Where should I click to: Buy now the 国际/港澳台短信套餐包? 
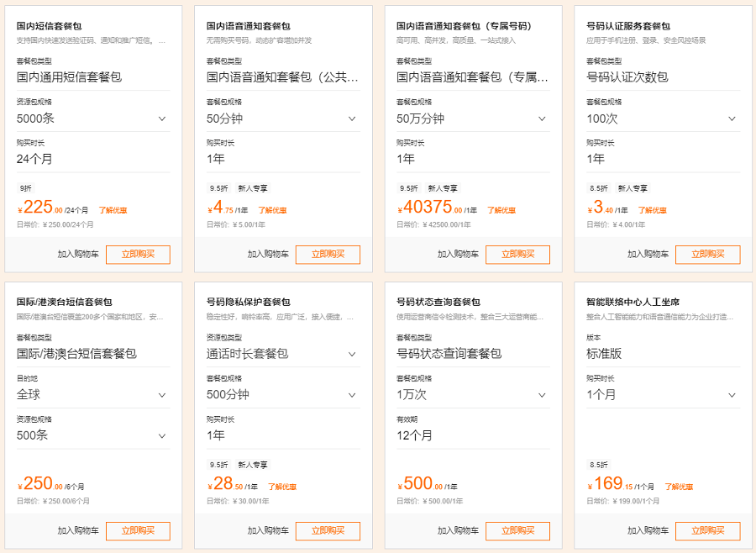point(138,531)
